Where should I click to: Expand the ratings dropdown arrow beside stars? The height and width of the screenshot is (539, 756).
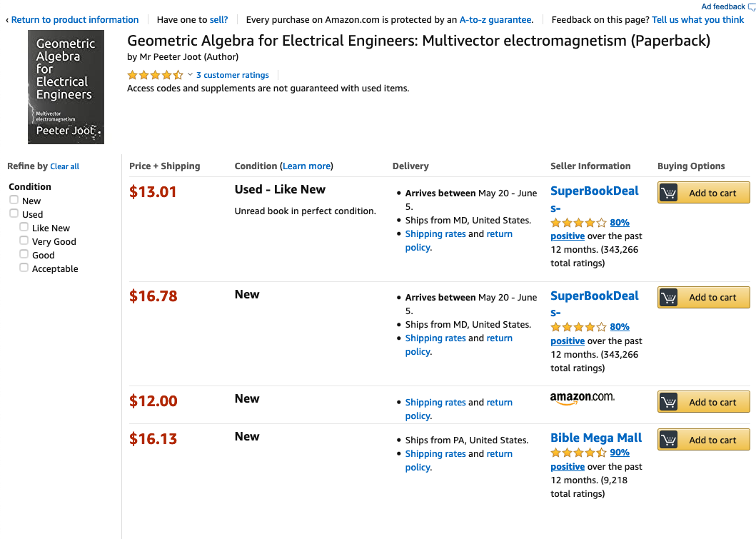[190, 75]
